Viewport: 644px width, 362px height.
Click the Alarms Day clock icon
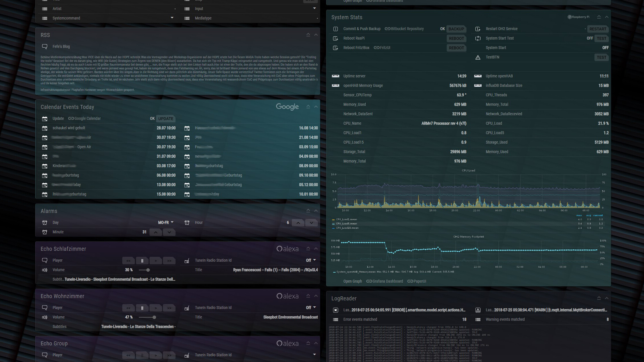[x=45, y=223]
